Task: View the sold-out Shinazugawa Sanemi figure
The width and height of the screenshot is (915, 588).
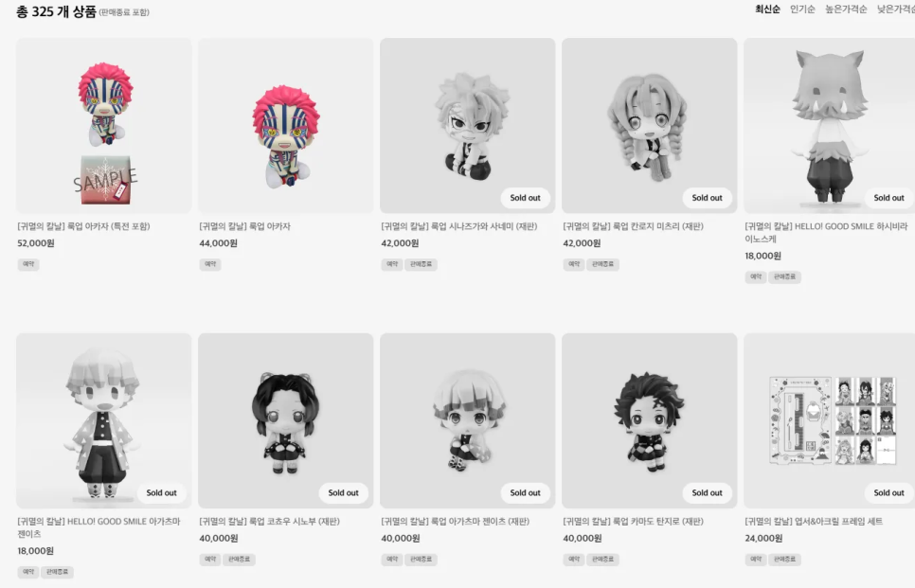Action: [467, 125]
